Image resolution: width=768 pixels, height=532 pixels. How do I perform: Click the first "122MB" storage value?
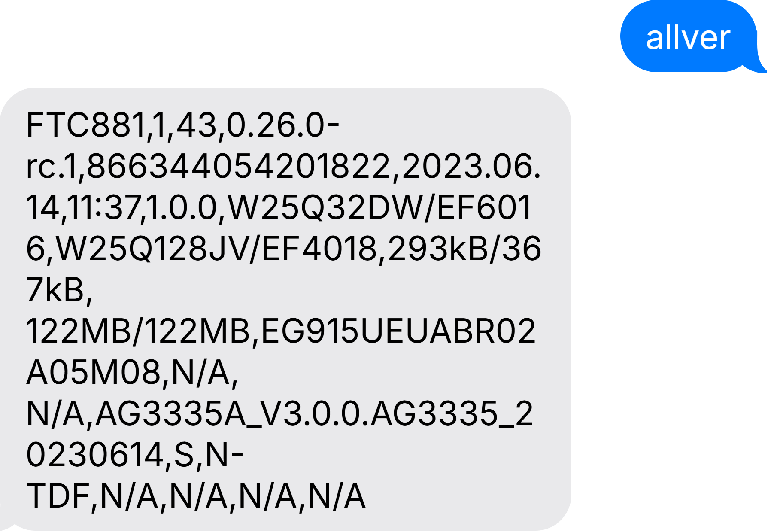[x=79, y=331]
